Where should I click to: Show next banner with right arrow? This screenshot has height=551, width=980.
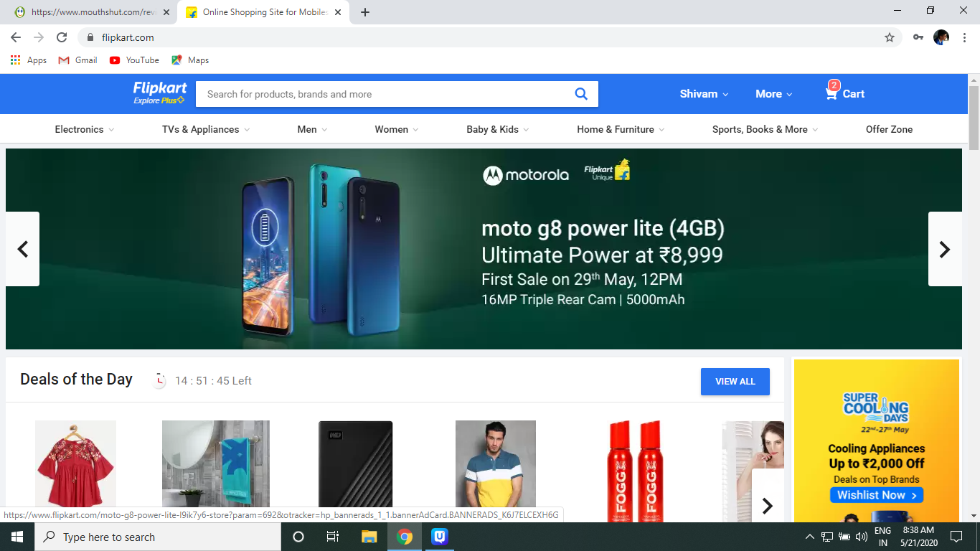[944, 249]
